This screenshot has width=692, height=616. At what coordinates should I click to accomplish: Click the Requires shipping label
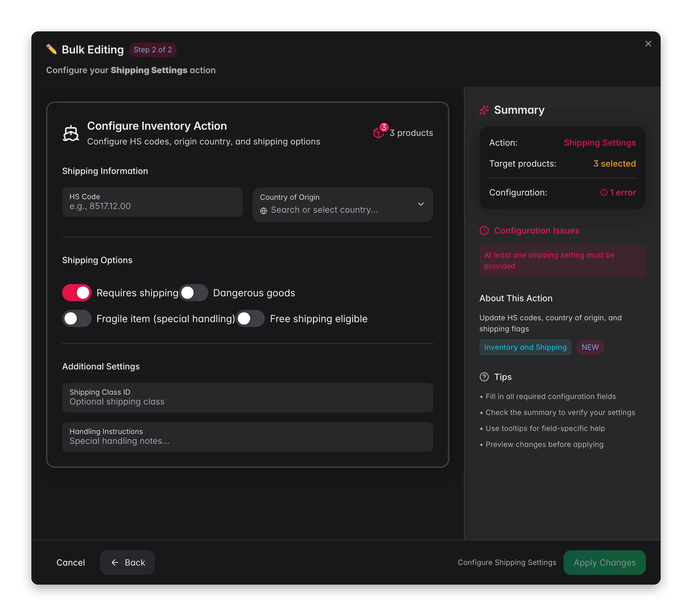click(x=137, y=293)
